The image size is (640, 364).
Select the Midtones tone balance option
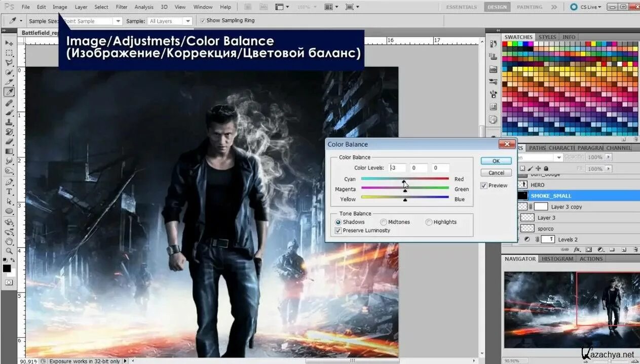click(384, 222)
